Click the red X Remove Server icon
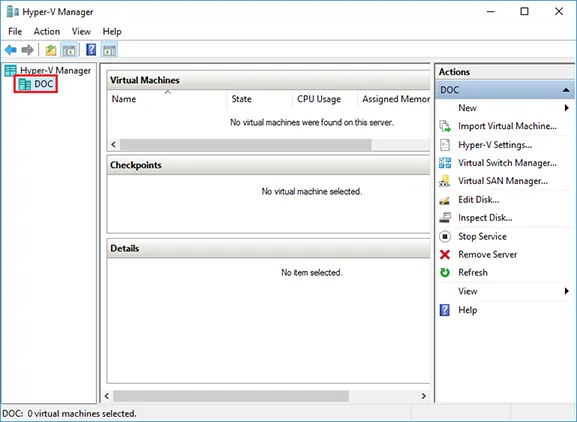577x422 pixels. point(445,255)
